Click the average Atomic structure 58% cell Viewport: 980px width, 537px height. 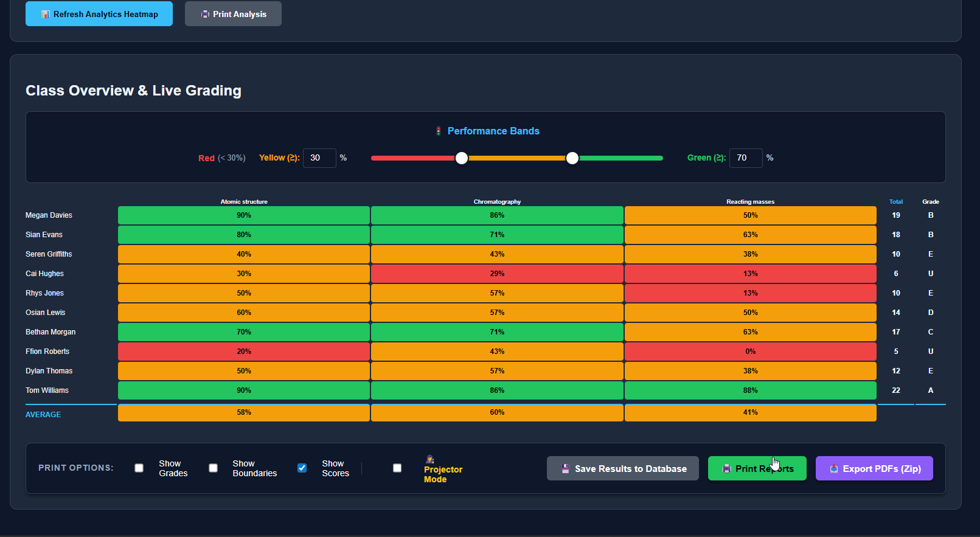click(x=244, y=412)
